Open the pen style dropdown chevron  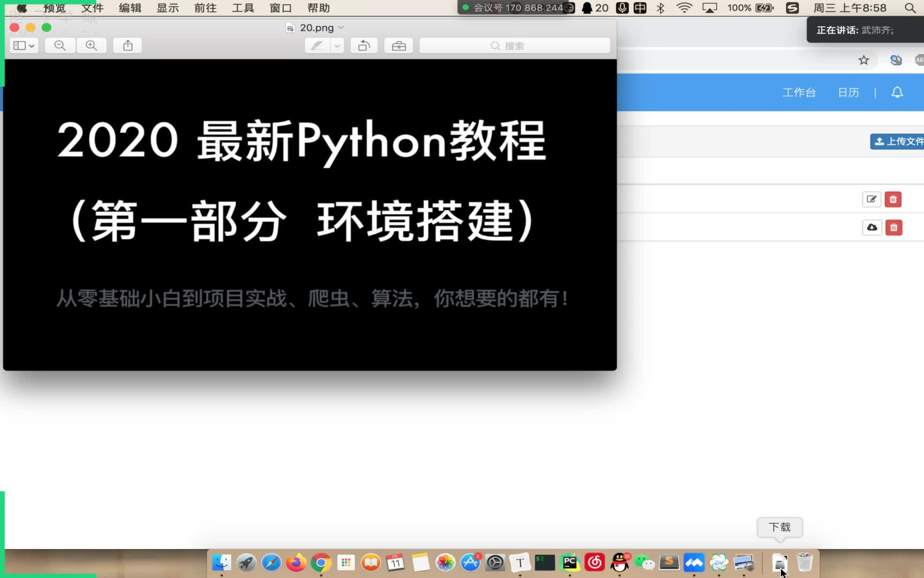click(337, 45)
